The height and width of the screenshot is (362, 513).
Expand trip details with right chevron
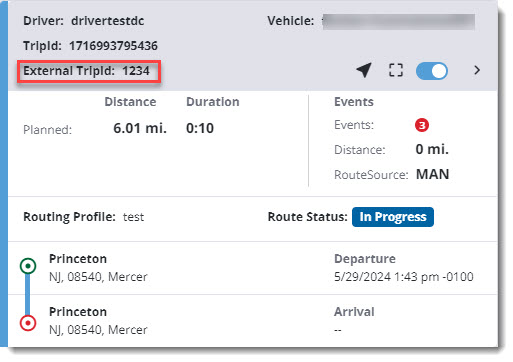477,70
